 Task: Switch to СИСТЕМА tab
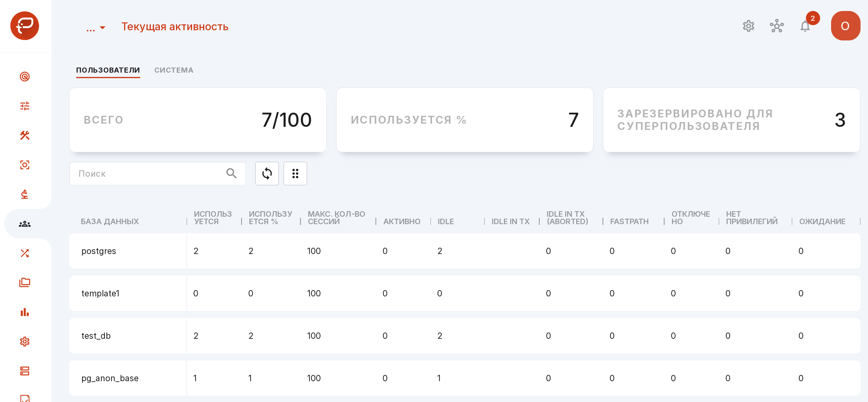point(174,70)
